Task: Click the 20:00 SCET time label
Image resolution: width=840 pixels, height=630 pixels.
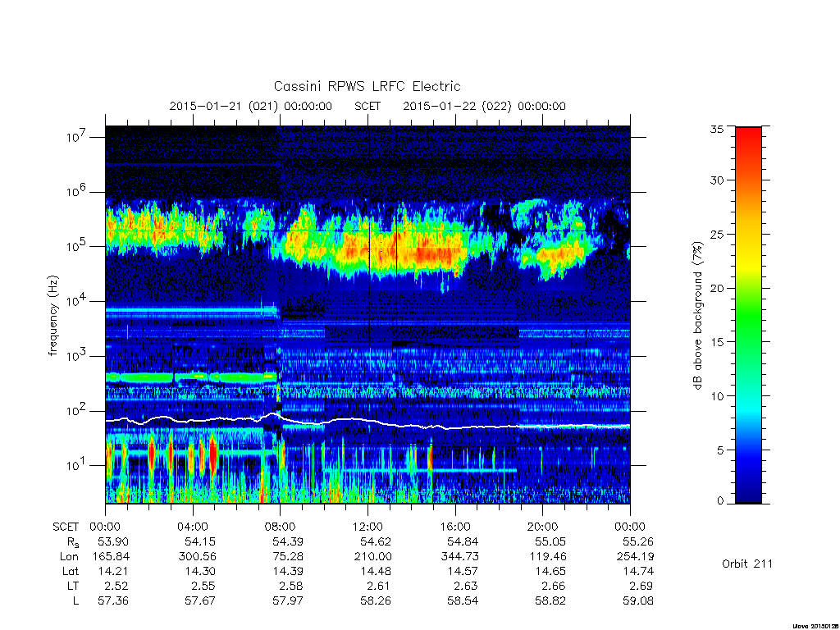Action: (543, 527)
